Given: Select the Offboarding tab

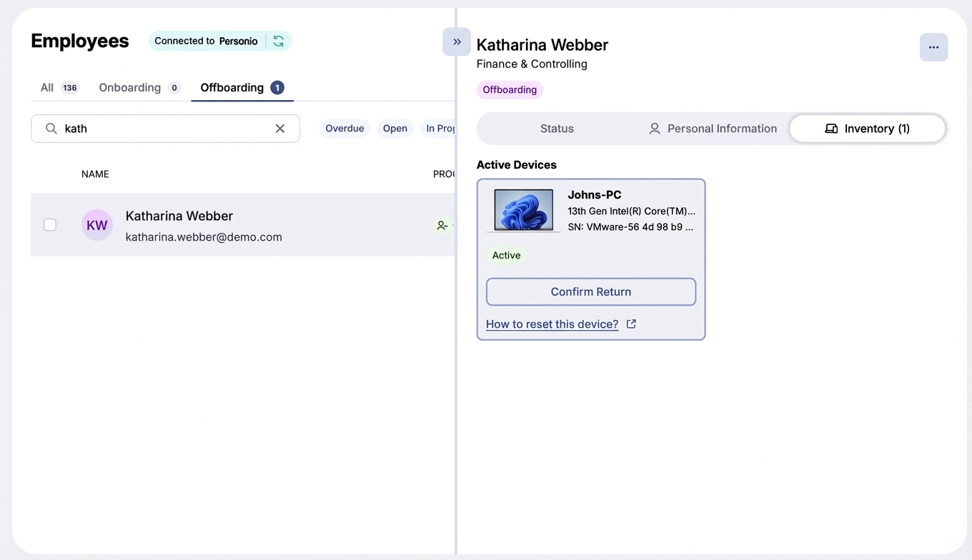Looking at the screenshot, I should tap(242, 88).
